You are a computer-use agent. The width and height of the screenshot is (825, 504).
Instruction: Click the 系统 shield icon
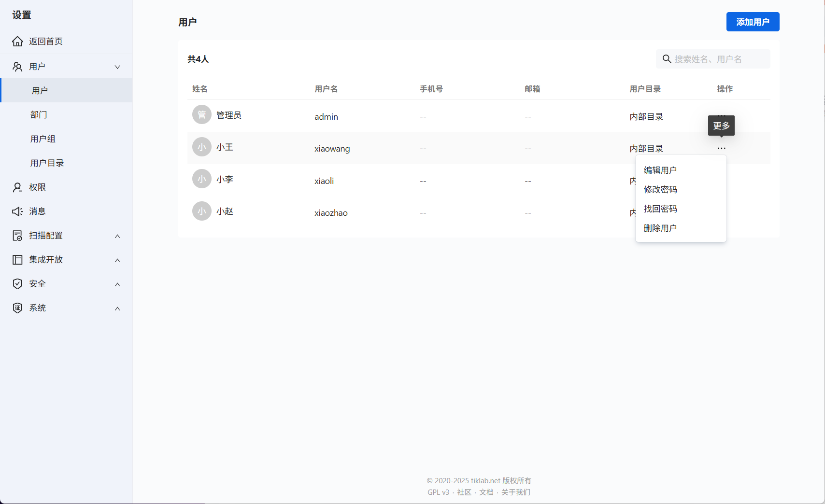(x=17, y=308)
